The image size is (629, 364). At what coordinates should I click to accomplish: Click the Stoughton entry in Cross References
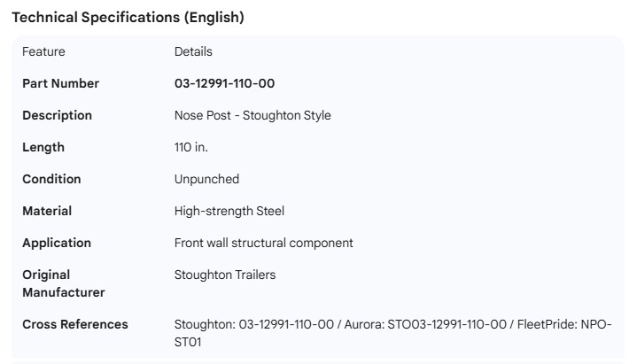tap(239, 324)
